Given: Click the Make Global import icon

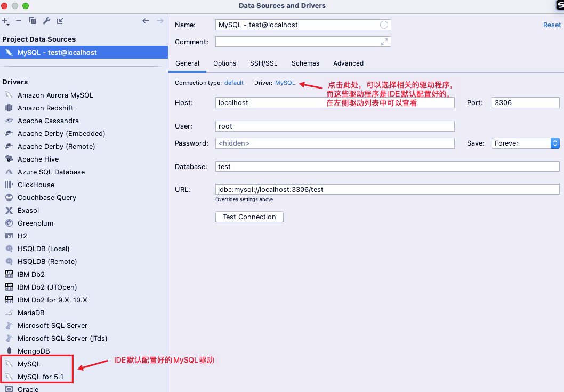Looking at the screenshot, I should point(60,21).
